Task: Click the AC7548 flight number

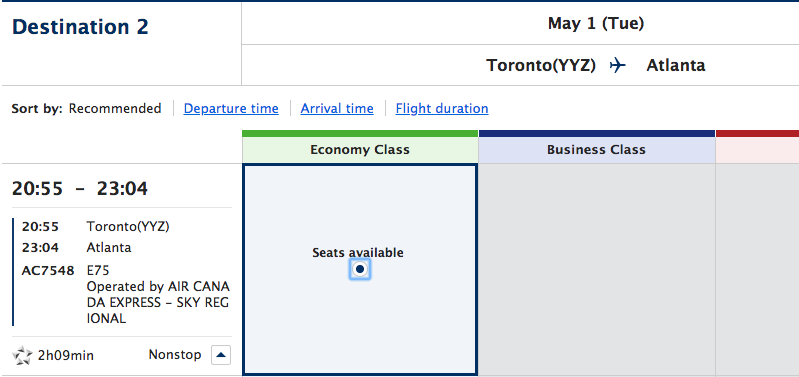Action: (x=48, y=270)
